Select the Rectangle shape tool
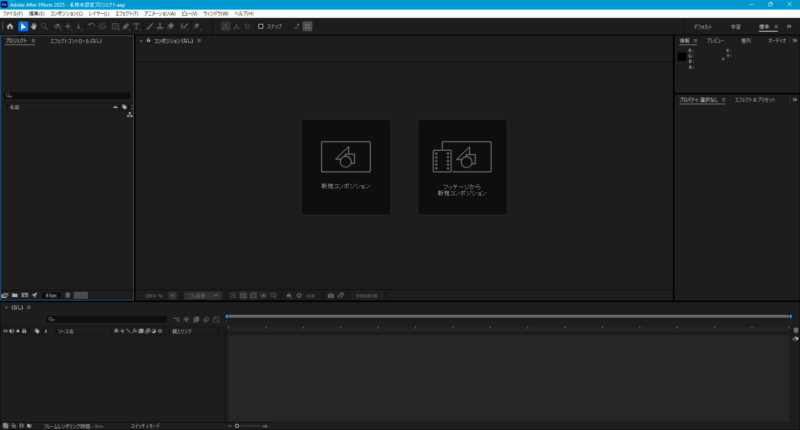 (x=115, y=27)
